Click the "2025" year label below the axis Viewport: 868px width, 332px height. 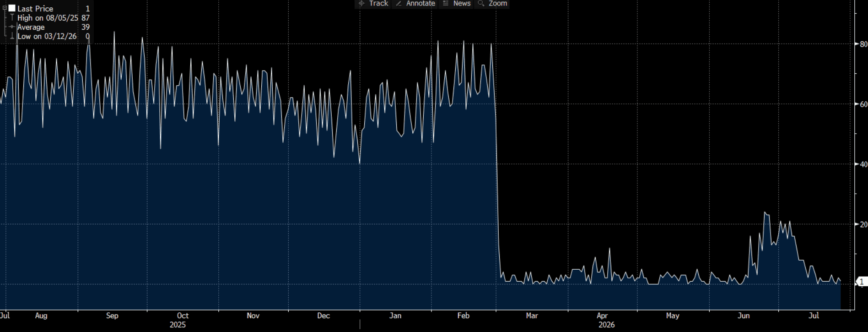point(178,325)
